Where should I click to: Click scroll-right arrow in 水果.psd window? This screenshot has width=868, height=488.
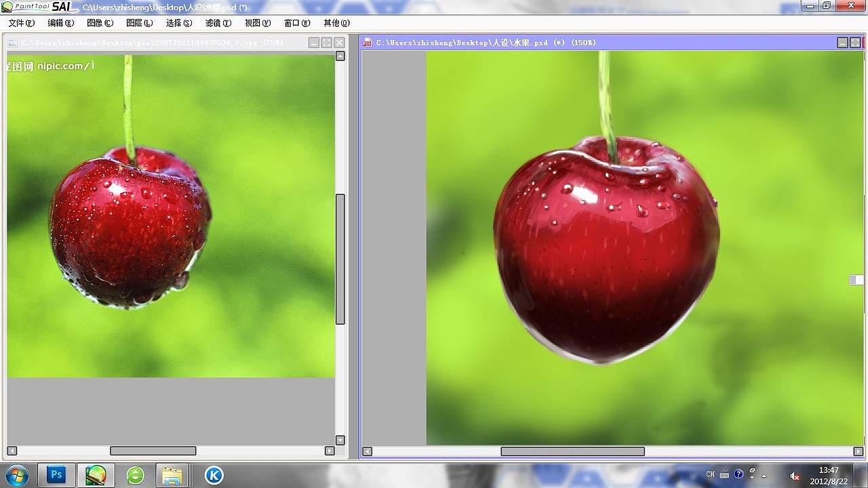pyautogui.click(x=858, y=451)
